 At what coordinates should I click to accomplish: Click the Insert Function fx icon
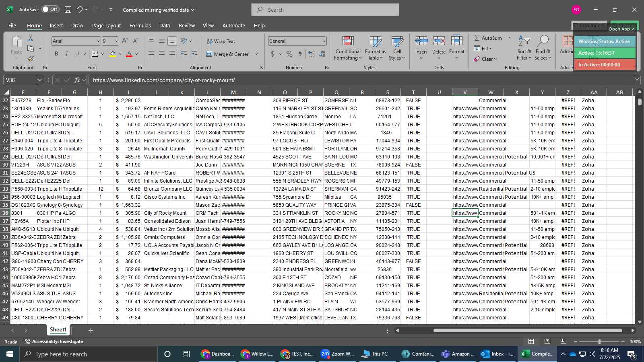(77, 80)
